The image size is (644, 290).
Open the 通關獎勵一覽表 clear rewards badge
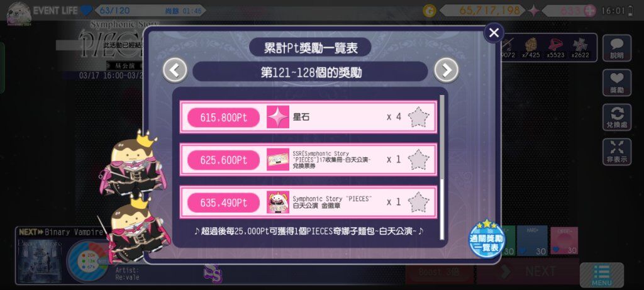[x=487, y=238]
